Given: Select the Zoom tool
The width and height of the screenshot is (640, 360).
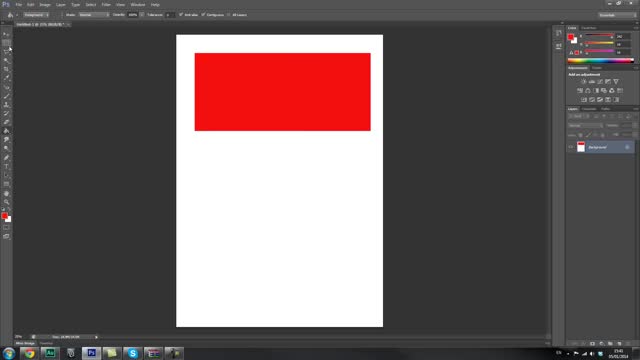Looking at the screenshot, I should pyautogui.click(x=6, y=202).
